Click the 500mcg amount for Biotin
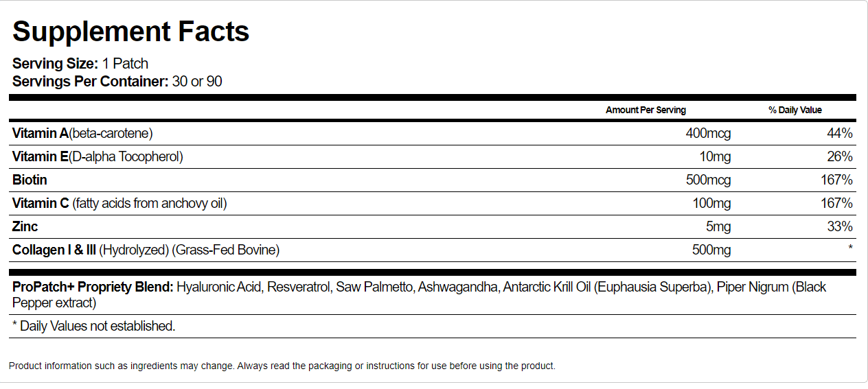The height and width of the screenshot is (389, 868). coord(708,180)
